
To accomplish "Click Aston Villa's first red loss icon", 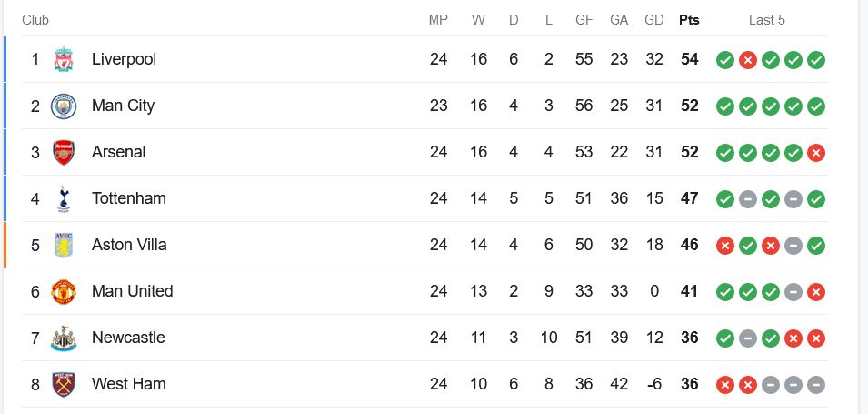I will pos(724,245).
